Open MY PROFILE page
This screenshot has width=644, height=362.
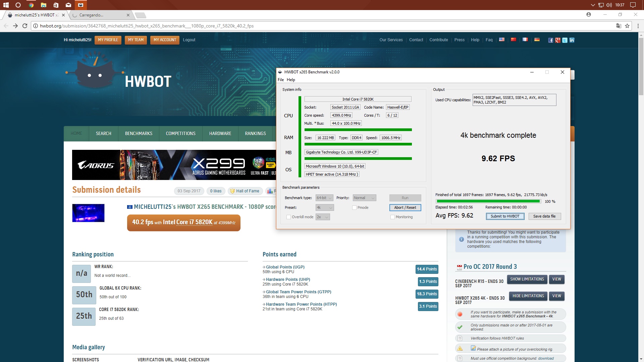coord(108,40)
